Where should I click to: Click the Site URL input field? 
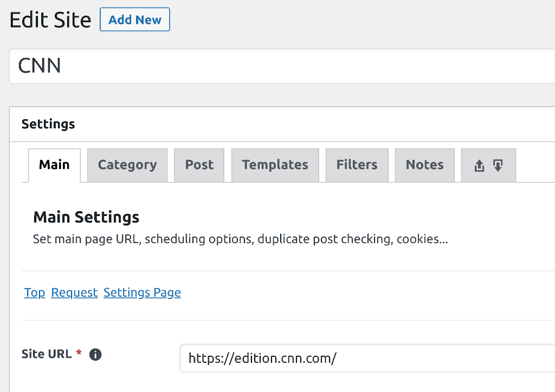coord(367,358)
